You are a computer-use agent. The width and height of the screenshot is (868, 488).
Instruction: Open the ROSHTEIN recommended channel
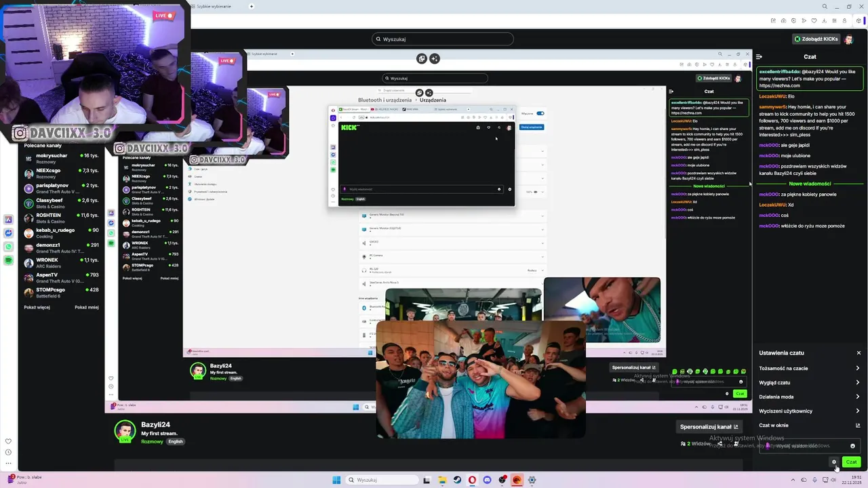(61, 218)
